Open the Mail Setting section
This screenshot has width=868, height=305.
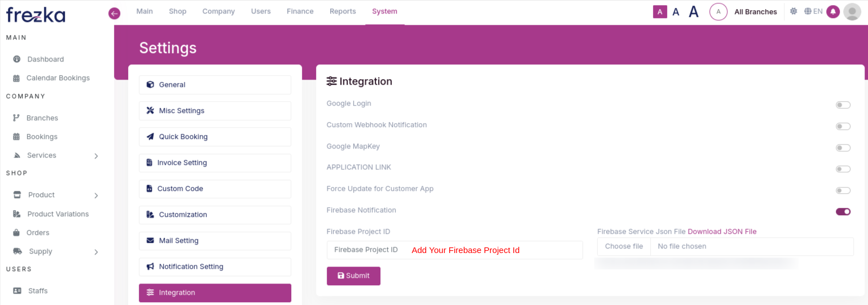(x=215, y=241)
